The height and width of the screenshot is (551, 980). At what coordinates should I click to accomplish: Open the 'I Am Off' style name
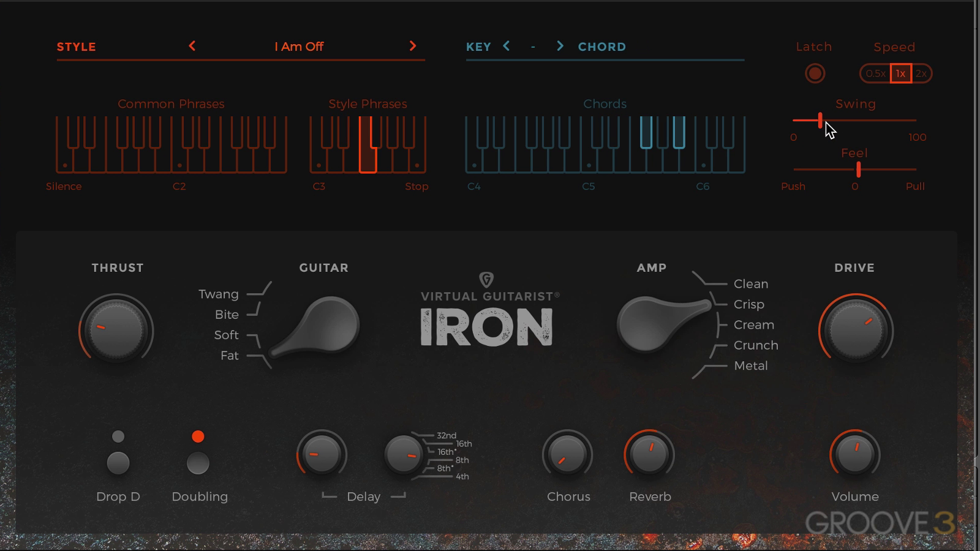coord(299,47)
